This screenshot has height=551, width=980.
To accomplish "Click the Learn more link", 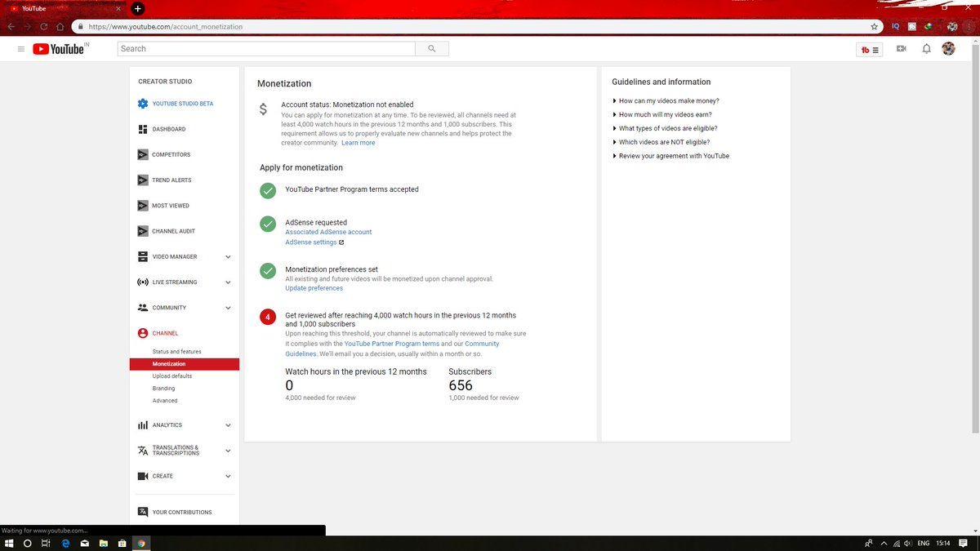I will click(359, 143).
